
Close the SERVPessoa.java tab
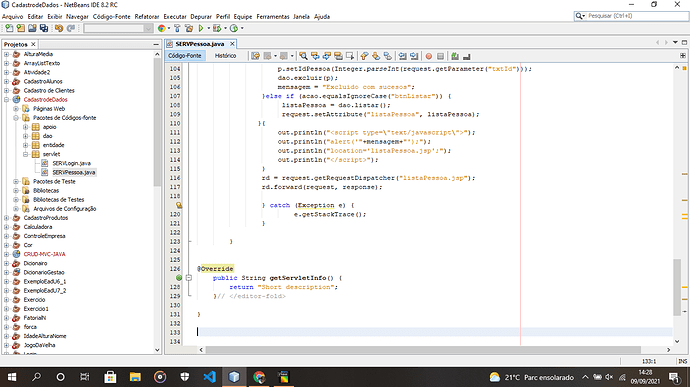[x=232, y=44]
